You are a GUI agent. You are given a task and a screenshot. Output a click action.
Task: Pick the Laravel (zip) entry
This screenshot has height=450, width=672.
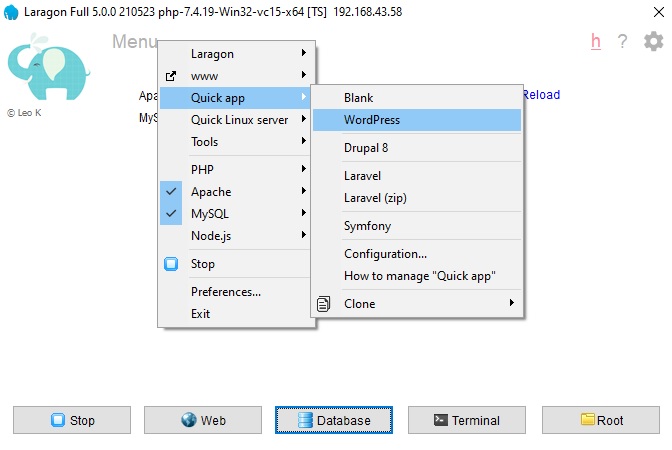pyautogui.click(x=417, y=198)
